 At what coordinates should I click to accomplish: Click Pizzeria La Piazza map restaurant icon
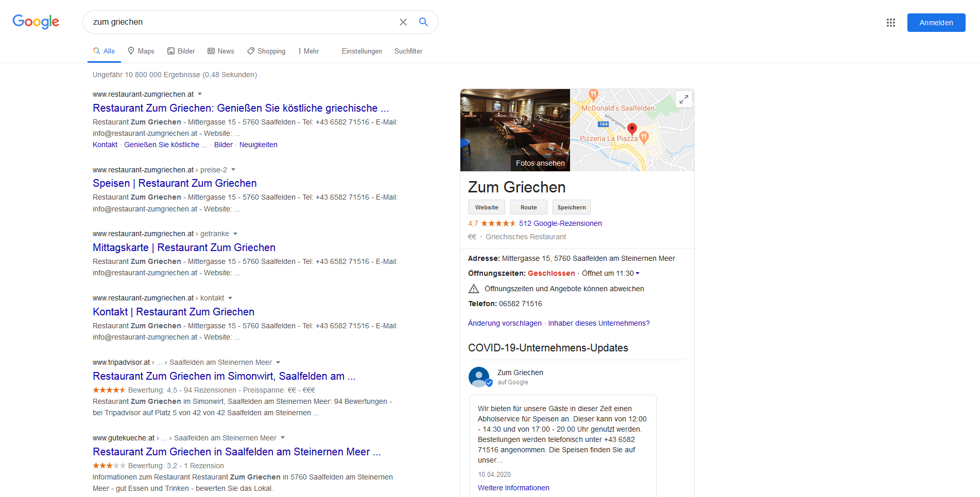tap(644, 137)
